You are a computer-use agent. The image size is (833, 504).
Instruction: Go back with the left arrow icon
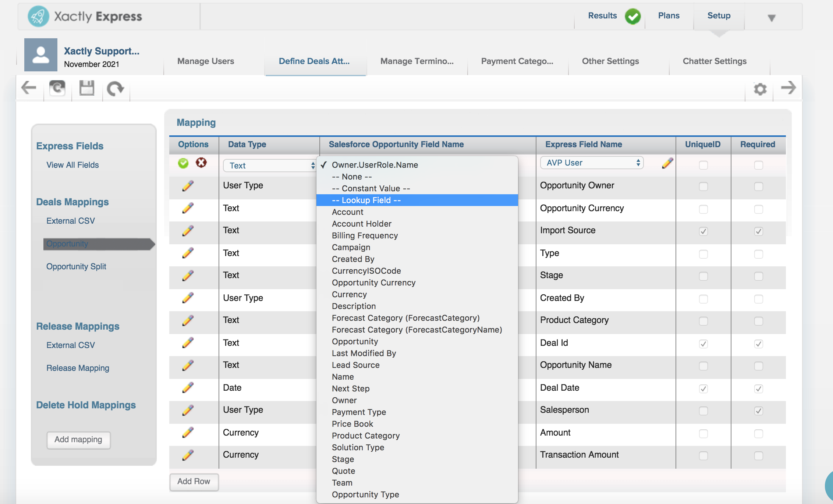(x=29, y=88)
